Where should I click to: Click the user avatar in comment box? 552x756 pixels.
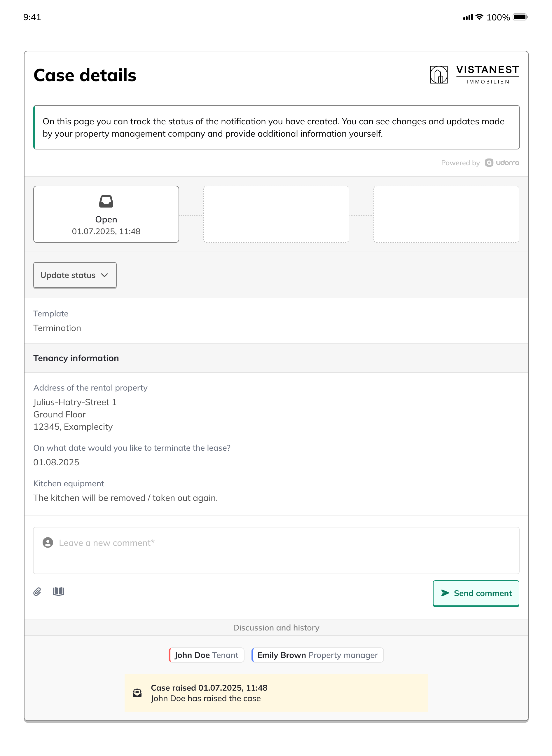(48, 542)
